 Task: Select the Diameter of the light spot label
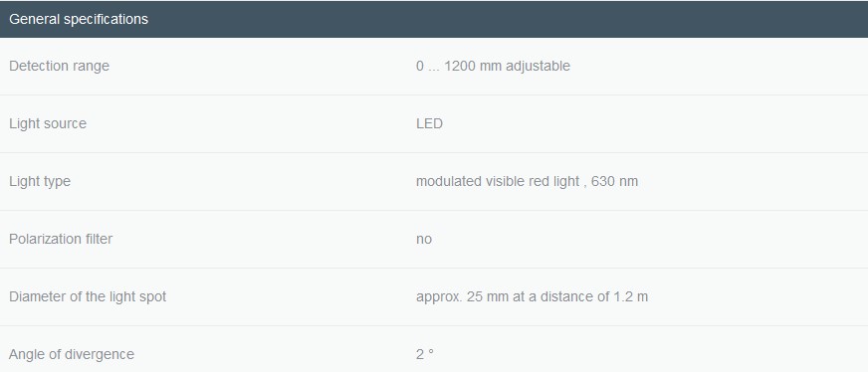[x=88, y=296]
